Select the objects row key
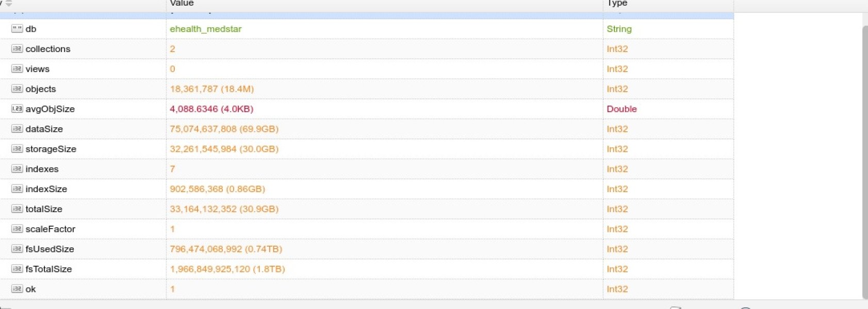Viewport: 868px width, 309px height. (41, 89)
